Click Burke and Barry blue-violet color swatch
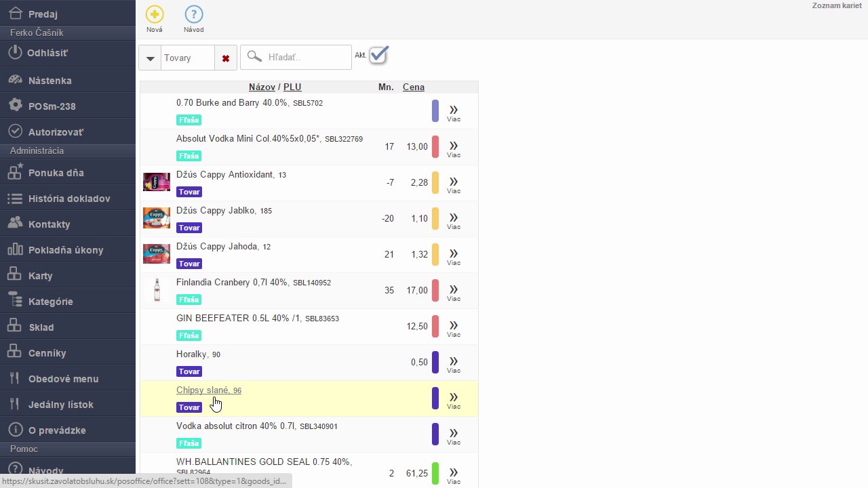Image resolution: width=868 pixels, height=488 pixels. pyautogui.click(x=435, y=111)
